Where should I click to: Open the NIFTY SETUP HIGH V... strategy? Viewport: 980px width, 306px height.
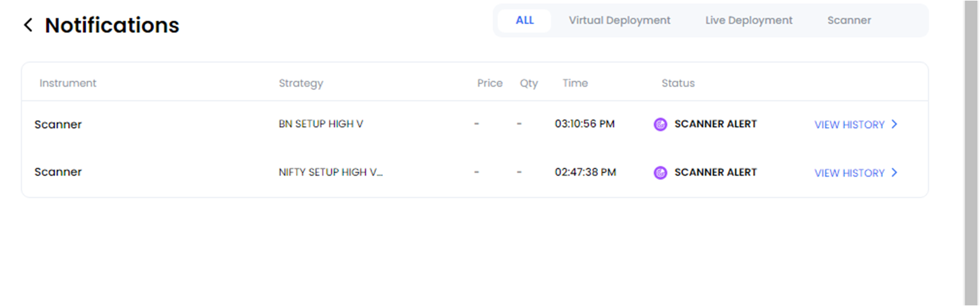331,172
